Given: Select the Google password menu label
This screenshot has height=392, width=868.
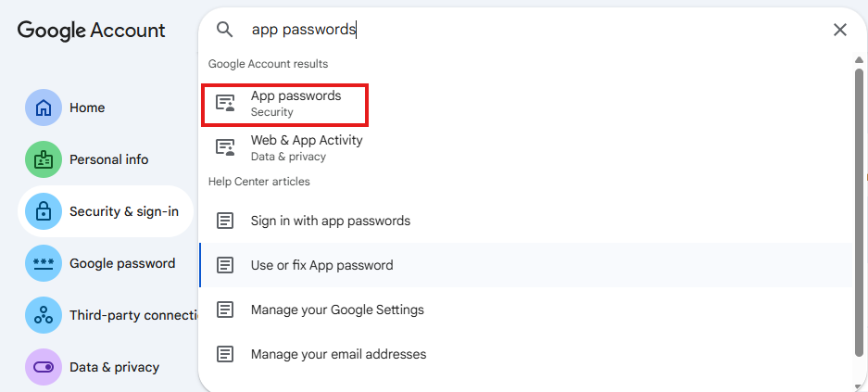Looking at the screenshot, I should pos(122,263).
